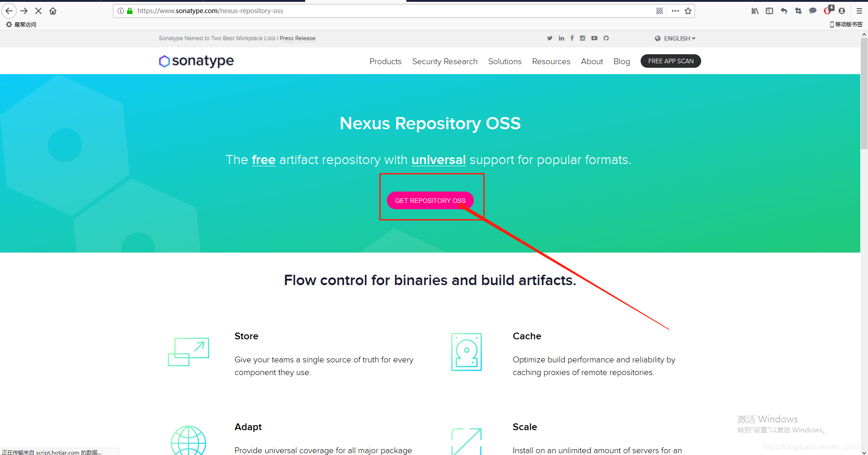Screen dimensions: 868x455
Task: Click the 'Nexus Repository OSS' title
Action: [430, 123]
